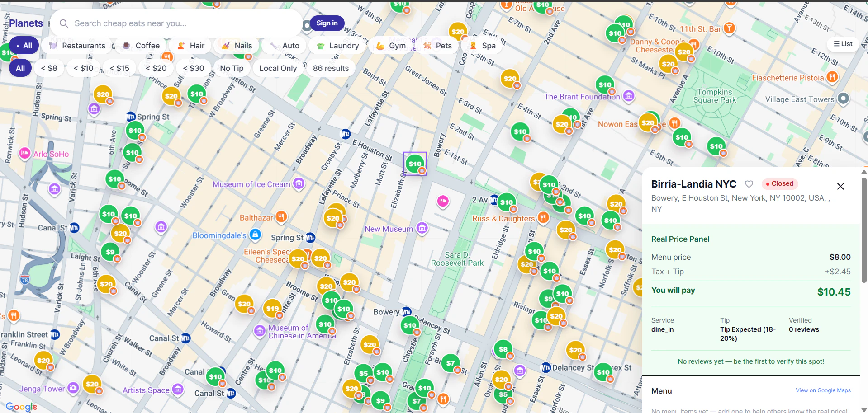Click the Balthazar restaurant marker icon
868x413 pixels.
(x=281, y=217)
